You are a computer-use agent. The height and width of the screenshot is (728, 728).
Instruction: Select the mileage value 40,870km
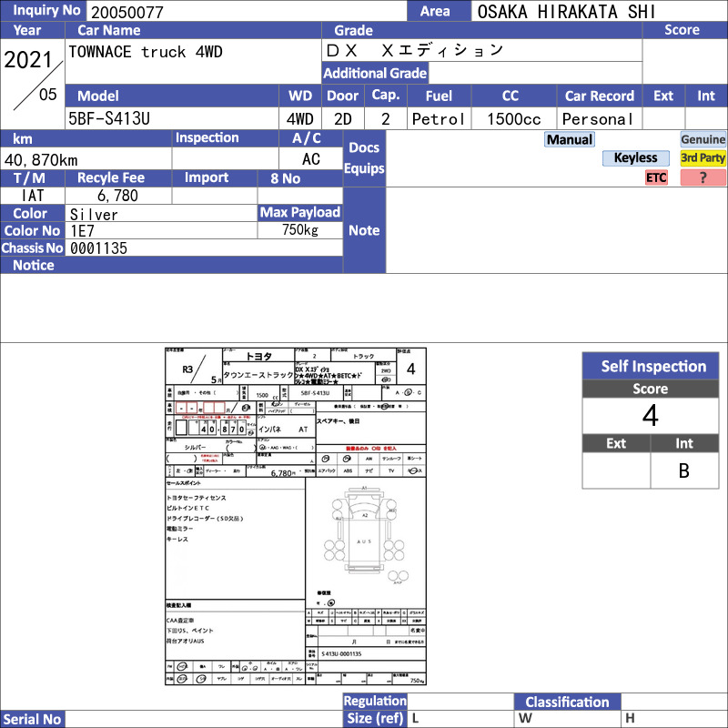click(x=41, y=160)
